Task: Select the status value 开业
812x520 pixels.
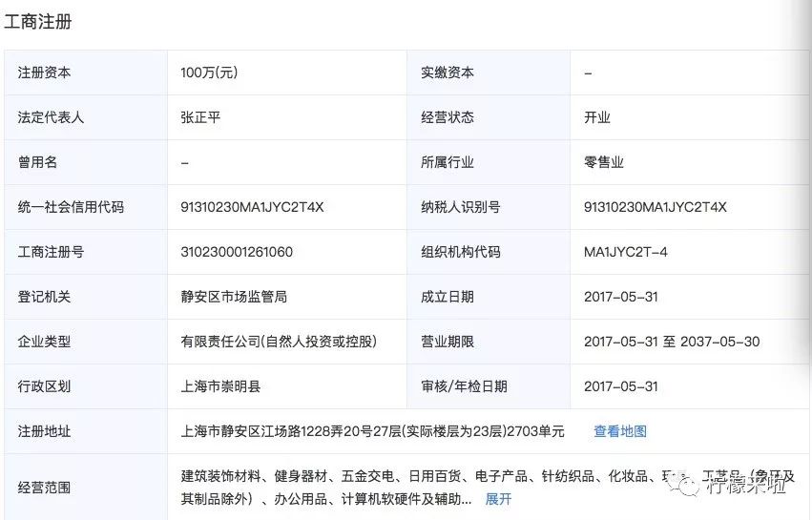Action: (x=597, y=117)
